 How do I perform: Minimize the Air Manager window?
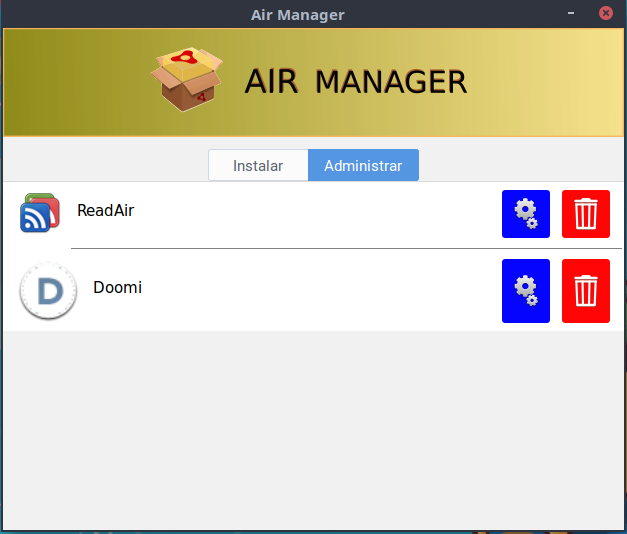(x=572, y=14)
